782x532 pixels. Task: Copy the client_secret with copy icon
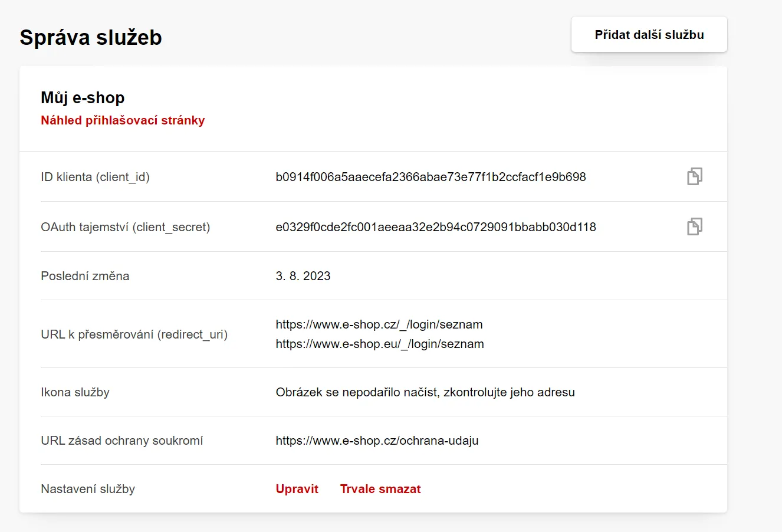tap(695, 226)
